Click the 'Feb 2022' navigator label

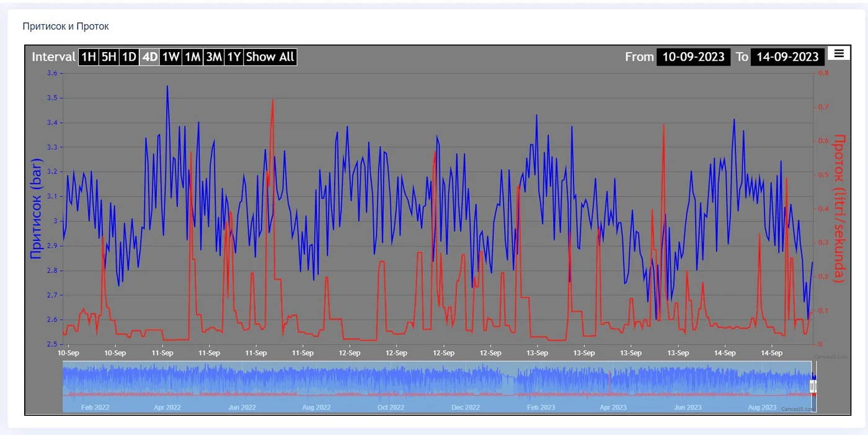click(95, 408)
